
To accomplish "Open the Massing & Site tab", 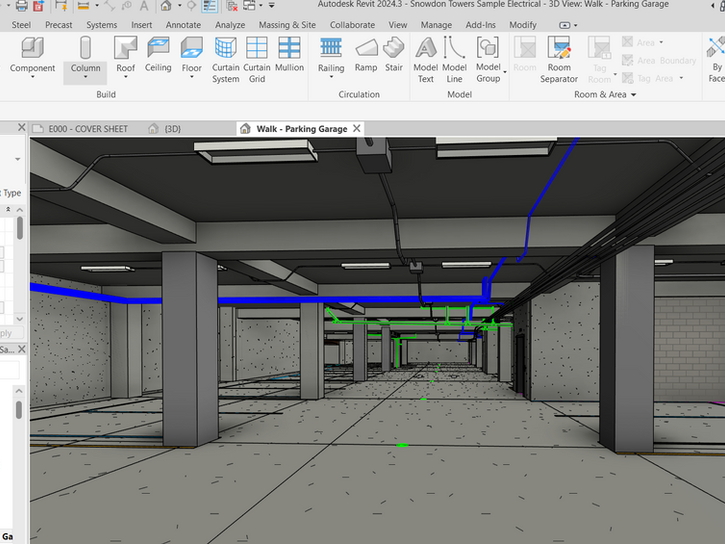I will (287, 25).
